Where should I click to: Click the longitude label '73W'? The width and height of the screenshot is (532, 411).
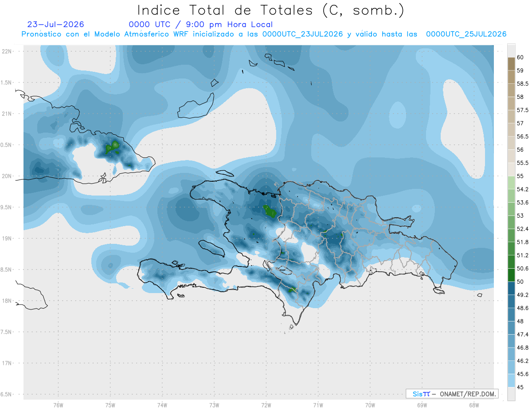point(214,405)
